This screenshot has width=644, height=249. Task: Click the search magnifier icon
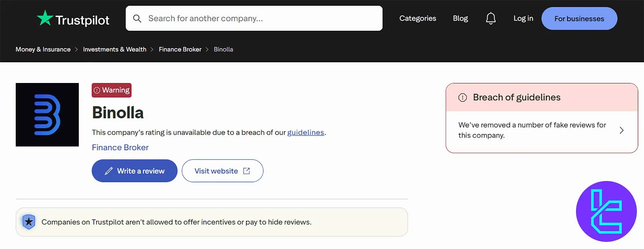[137, 18]
